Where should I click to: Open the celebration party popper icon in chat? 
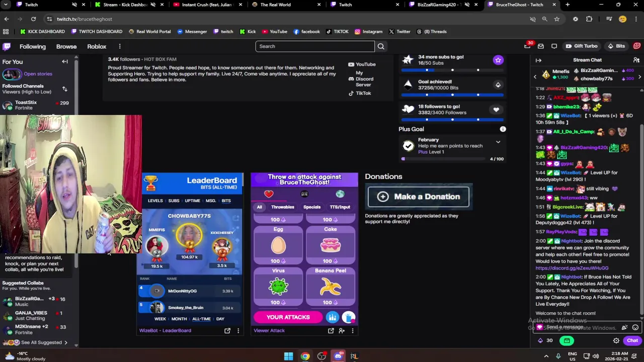[x=625, y=327]
